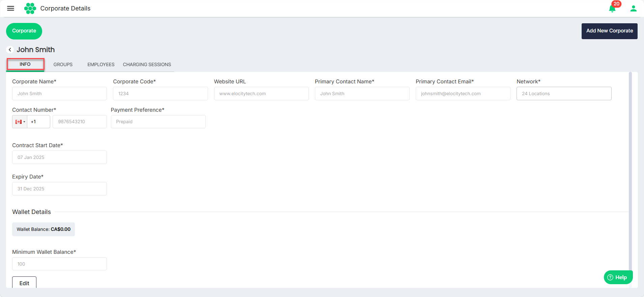Click the Edit button
644x297 pixels.
pyautogui.click(x=24, y=283)
